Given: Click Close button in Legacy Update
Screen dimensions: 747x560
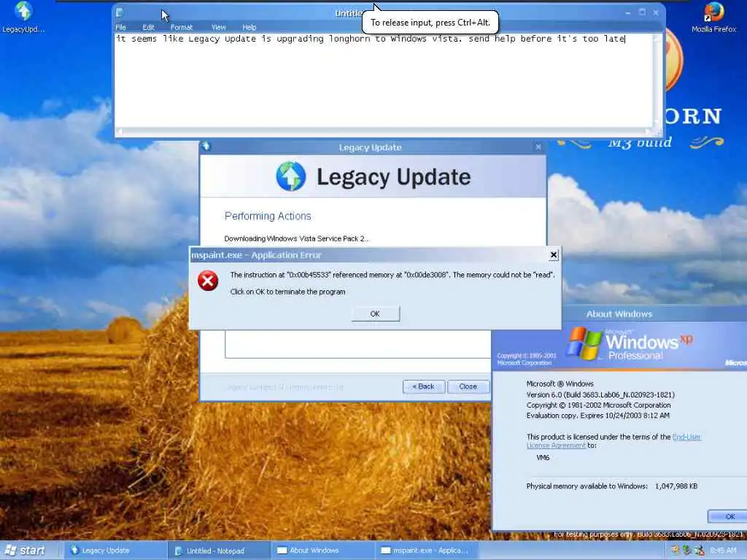Looking at the screenshot, I should [468, 386].
